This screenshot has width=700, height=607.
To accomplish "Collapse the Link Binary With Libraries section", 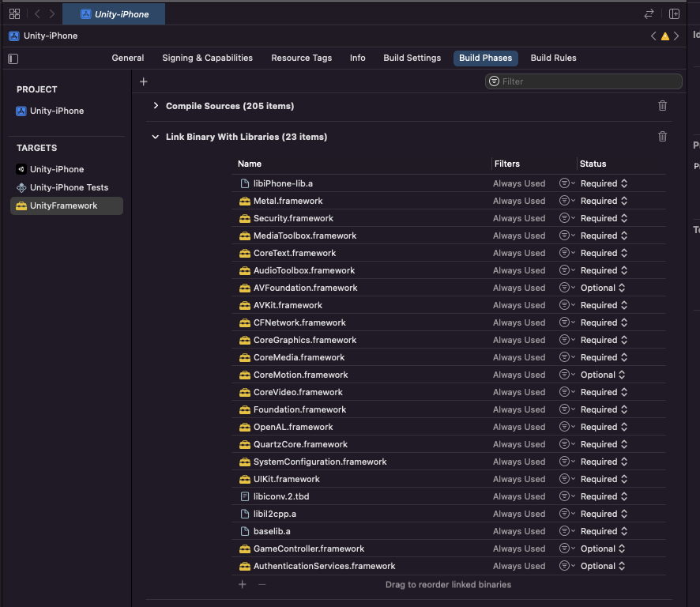I will [x=155, y=136].
